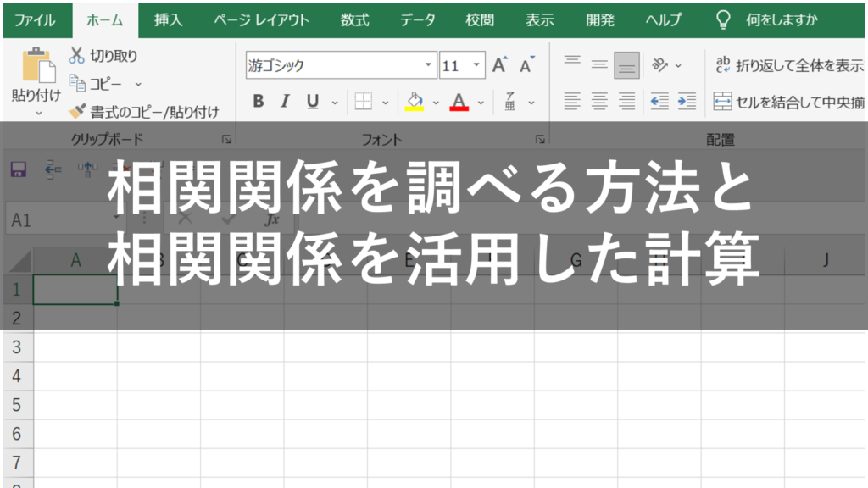Open the 游ゴシック font name dropdown

[x=428, y=65]
